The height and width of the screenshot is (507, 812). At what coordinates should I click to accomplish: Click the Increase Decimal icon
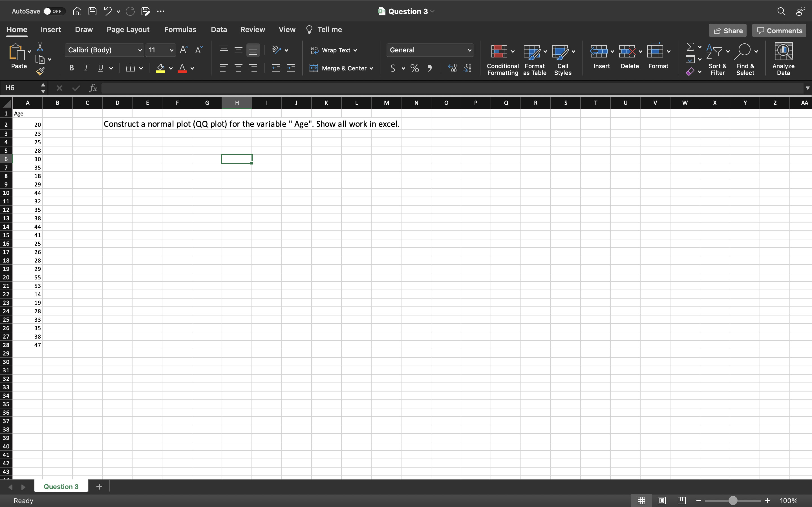[x=452, y=68]
